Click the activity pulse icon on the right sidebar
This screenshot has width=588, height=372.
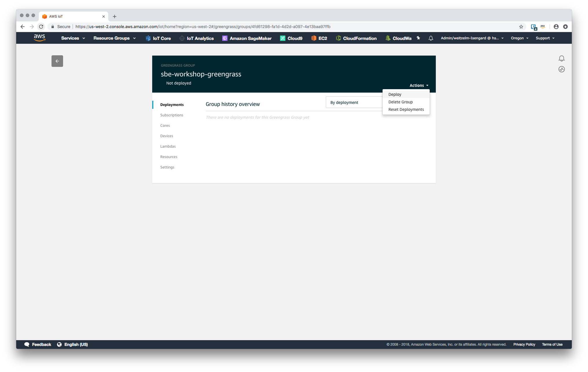pyautogui.click(x=561, y=69)
